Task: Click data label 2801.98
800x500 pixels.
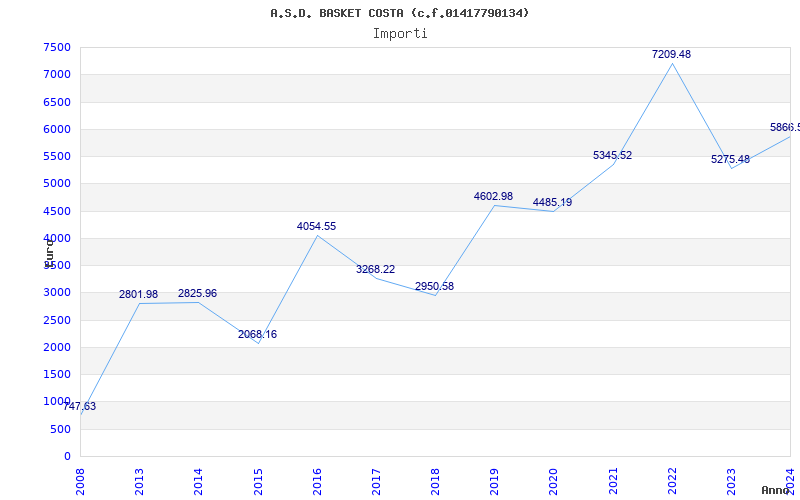Action: click(x=138, y=294)
